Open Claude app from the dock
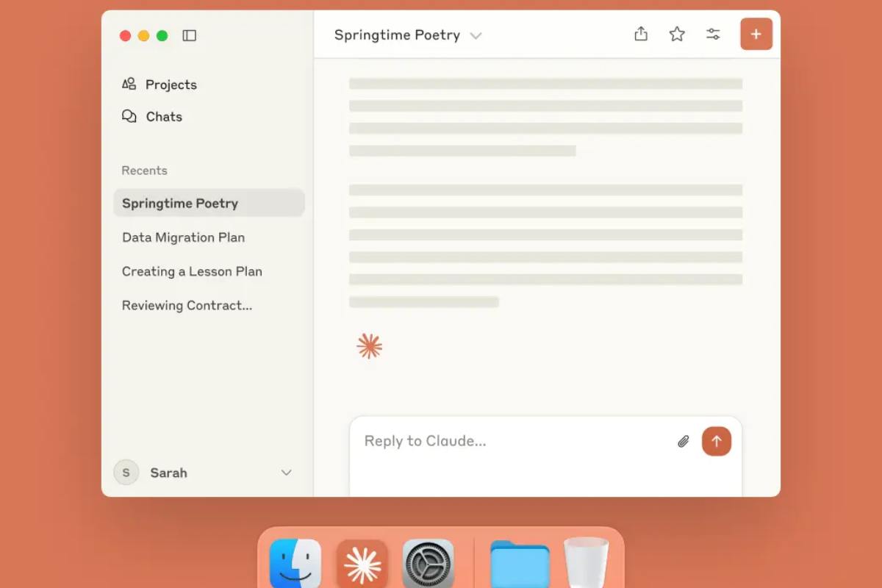The image size is (882, 588). click(x=362, y=564)
